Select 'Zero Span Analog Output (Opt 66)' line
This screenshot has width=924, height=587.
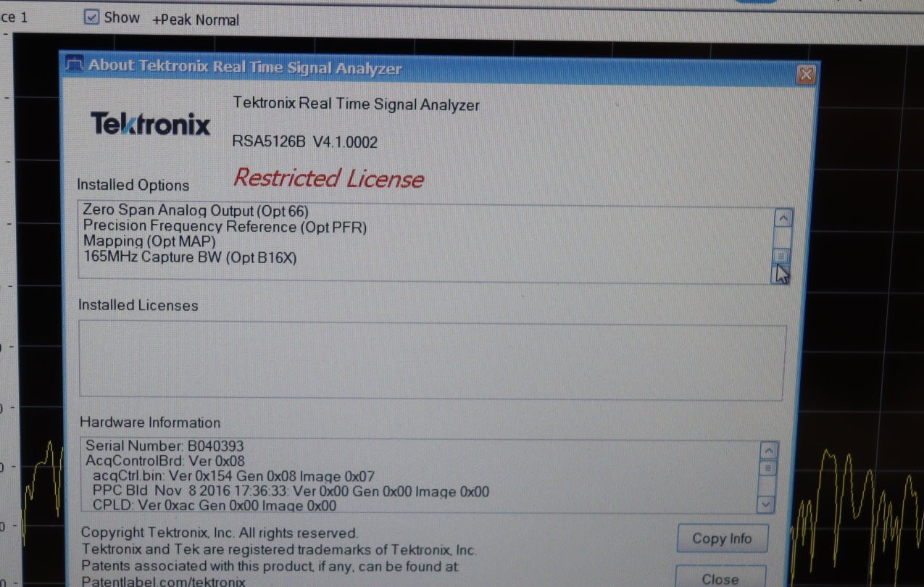196,211
